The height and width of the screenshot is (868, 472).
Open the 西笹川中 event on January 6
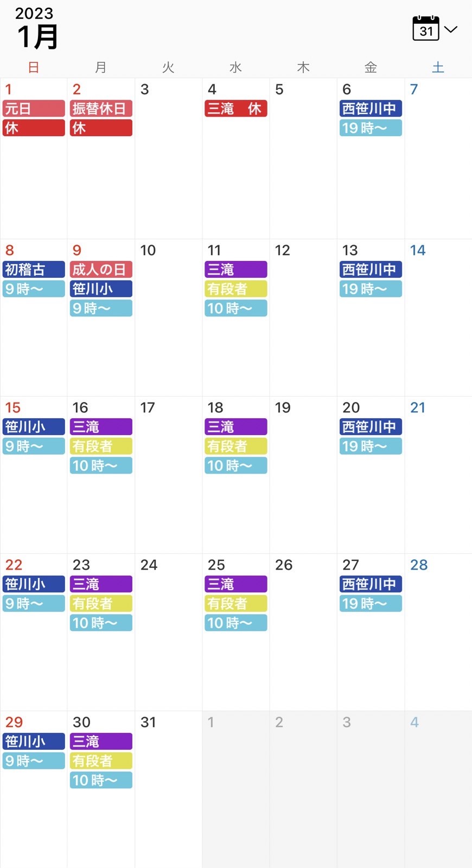[x=371, y=108]
